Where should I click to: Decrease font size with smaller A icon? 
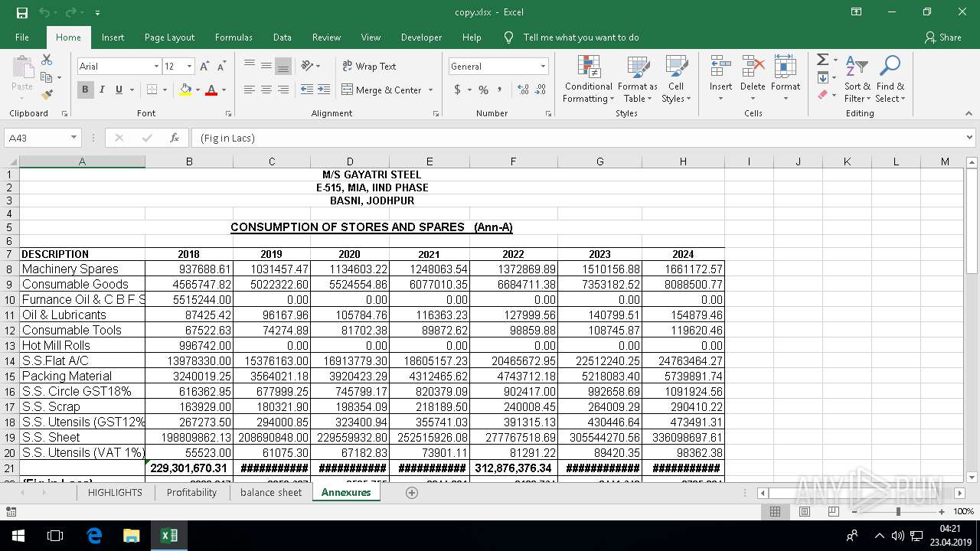pyautogui.click(x=220, y=67)
